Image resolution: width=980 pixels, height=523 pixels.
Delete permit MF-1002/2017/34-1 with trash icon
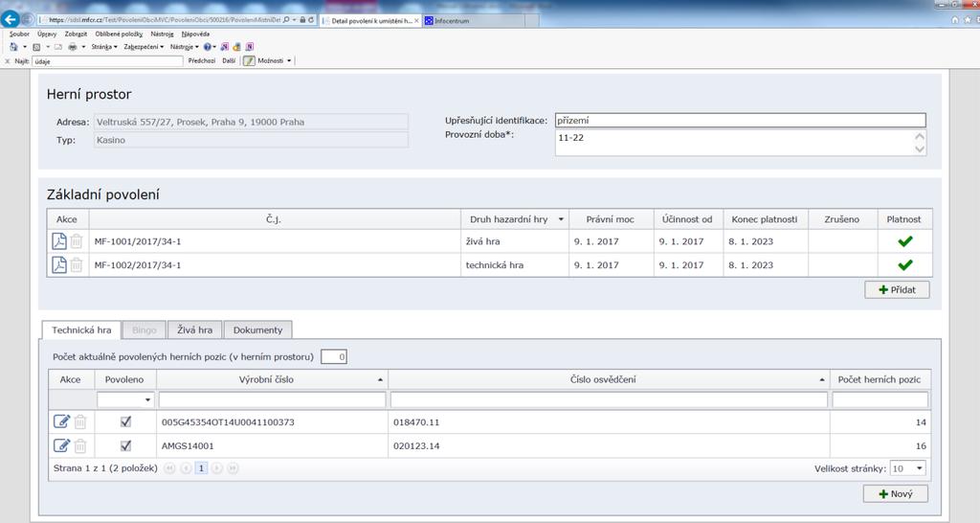pyautogui.click(x=77, y=264)
